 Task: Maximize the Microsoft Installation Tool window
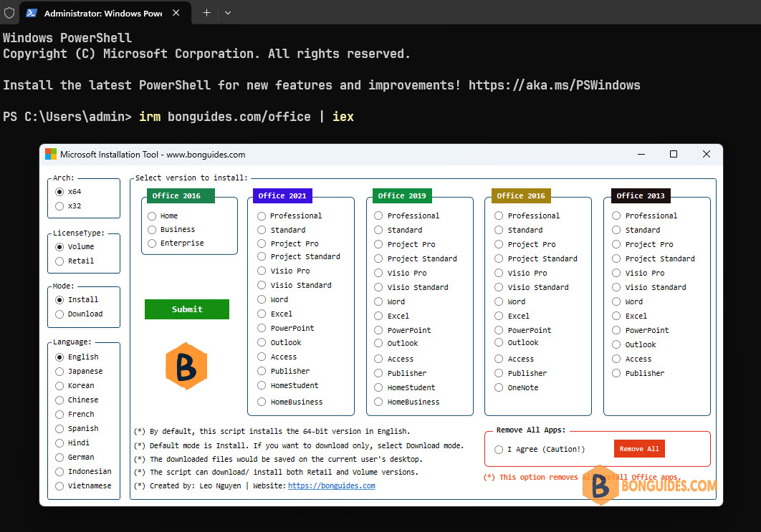point(674,154)
